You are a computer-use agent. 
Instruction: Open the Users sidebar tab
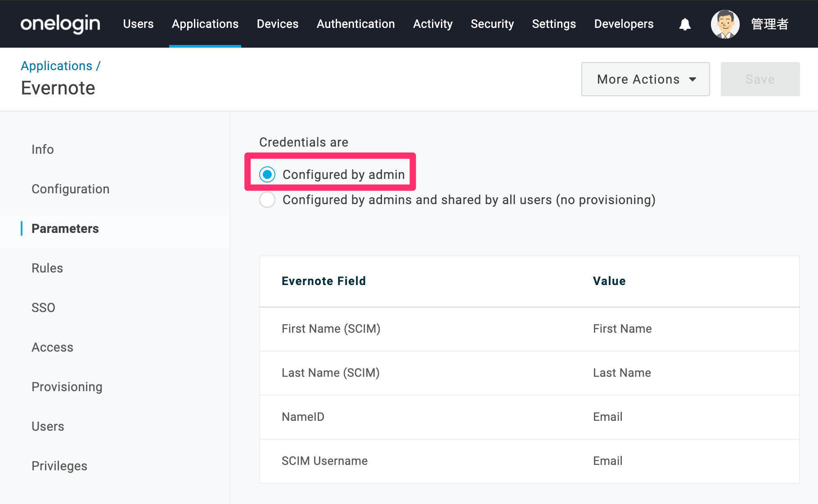(x=48, y=426)
